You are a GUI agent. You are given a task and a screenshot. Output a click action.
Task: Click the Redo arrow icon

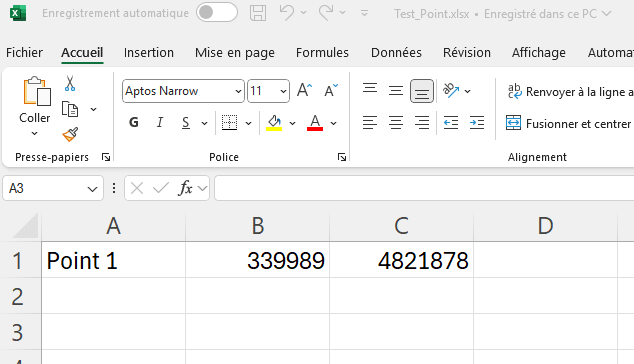click(x=326, y=13)
